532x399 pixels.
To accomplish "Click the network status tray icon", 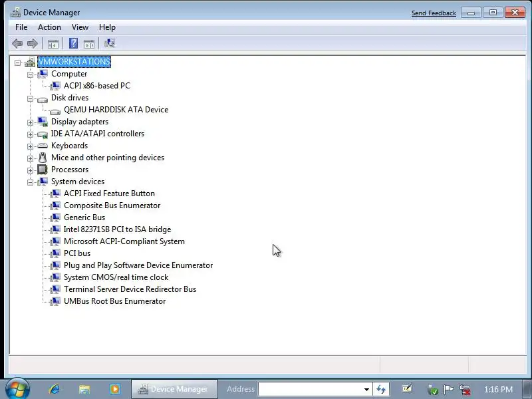I will pyautogui.click(x=465, y=390).
